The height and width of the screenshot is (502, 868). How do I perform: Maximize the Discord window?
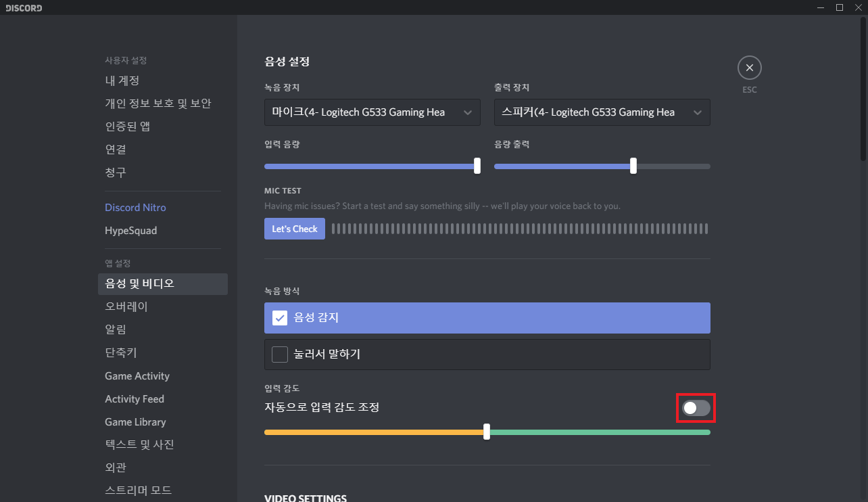coord(839,7)
